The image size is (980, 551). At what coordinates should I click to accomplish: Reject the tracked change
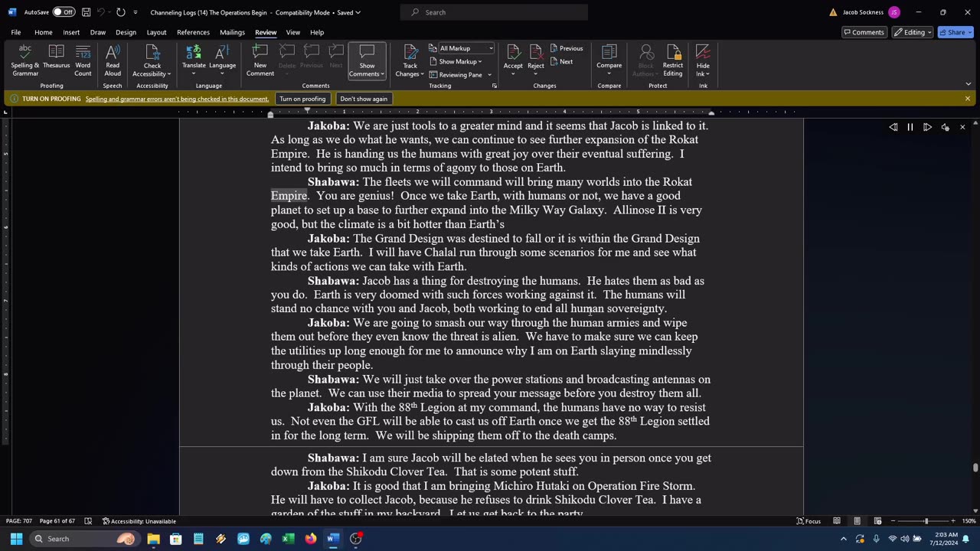click(536, 57)
